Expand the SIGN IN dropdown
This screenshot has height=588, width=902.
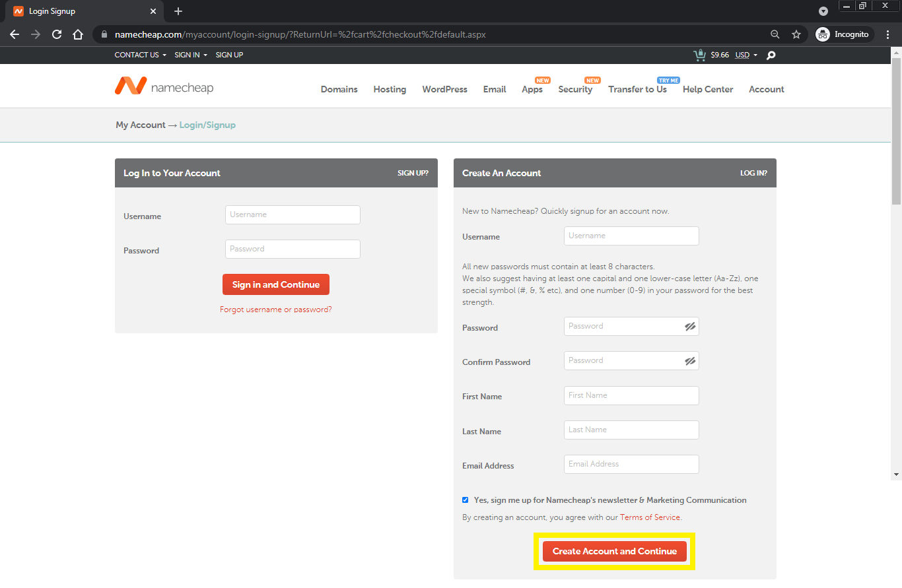191,55
